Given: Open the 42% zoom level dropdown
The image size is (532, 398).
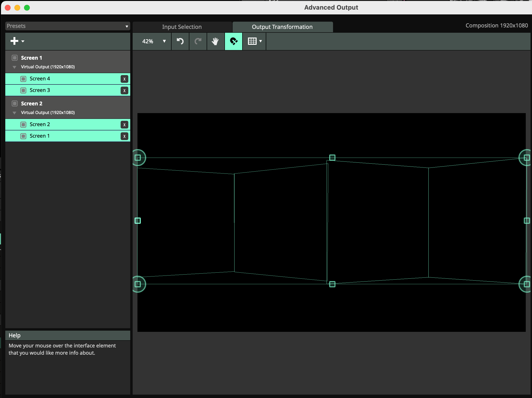Looking at the screenshot, I should 154,41.
